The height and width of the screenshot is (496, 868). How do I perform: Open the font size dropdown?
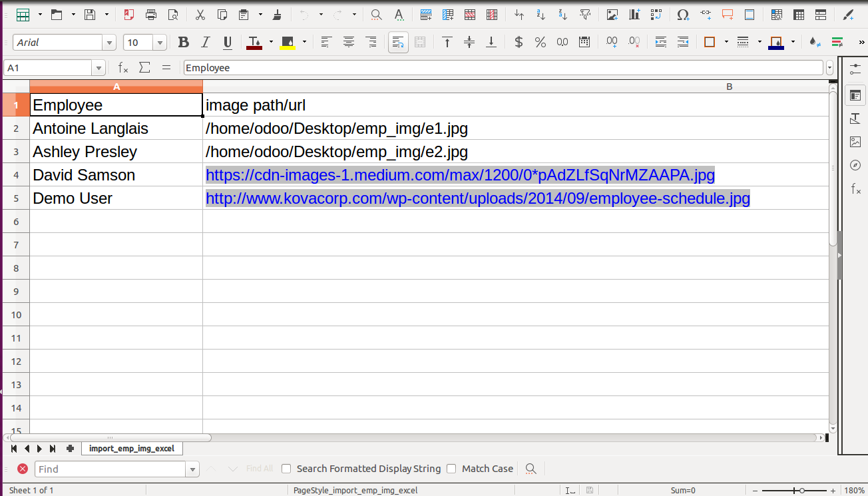click(x=160, y=43)
